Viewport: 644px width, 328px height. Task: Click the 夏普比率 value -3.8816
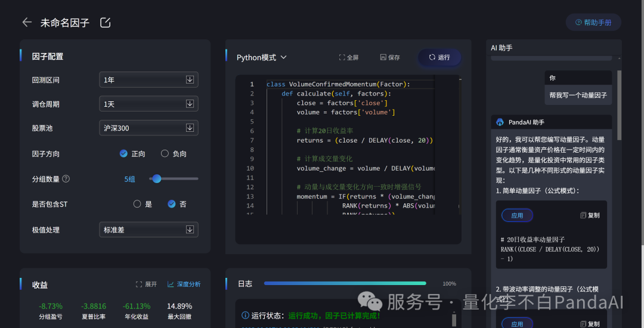pos(94,307)
